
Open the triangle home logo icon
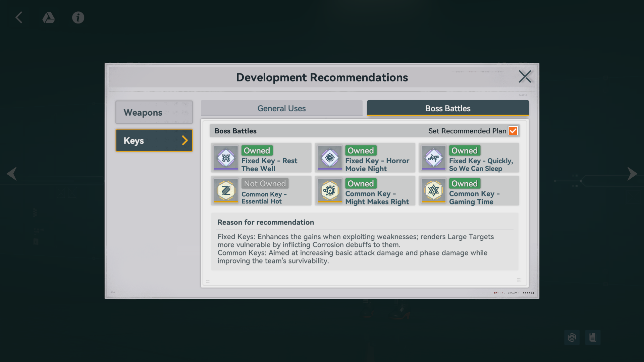click(49, 17)
